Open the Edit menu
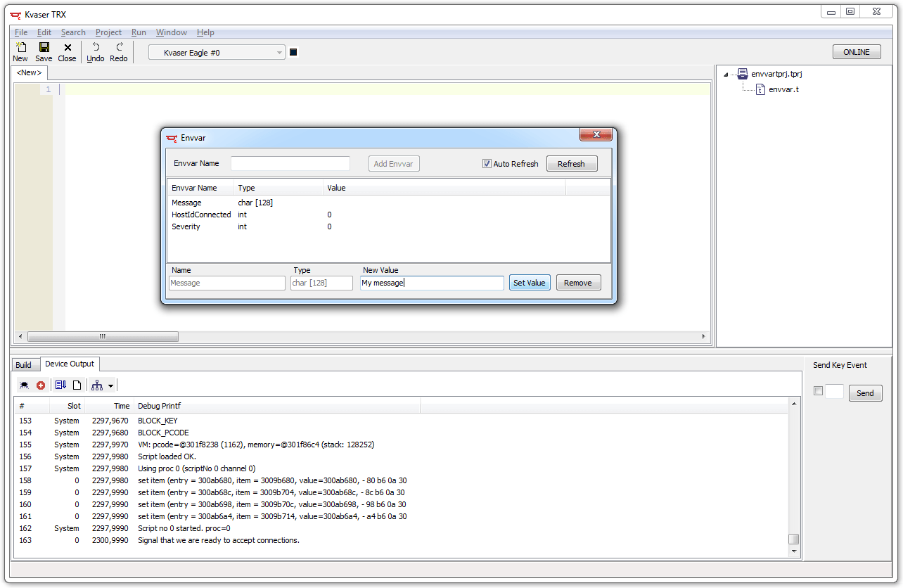 44,32
